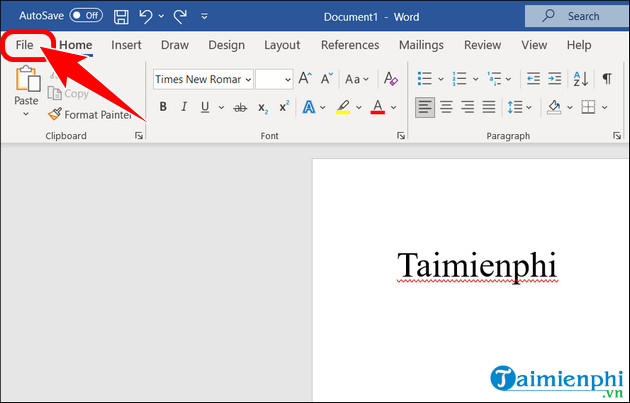Screen dimensions: 630x403
Task: Click the Multilevel List icon
Action: [x=494, y=79]
